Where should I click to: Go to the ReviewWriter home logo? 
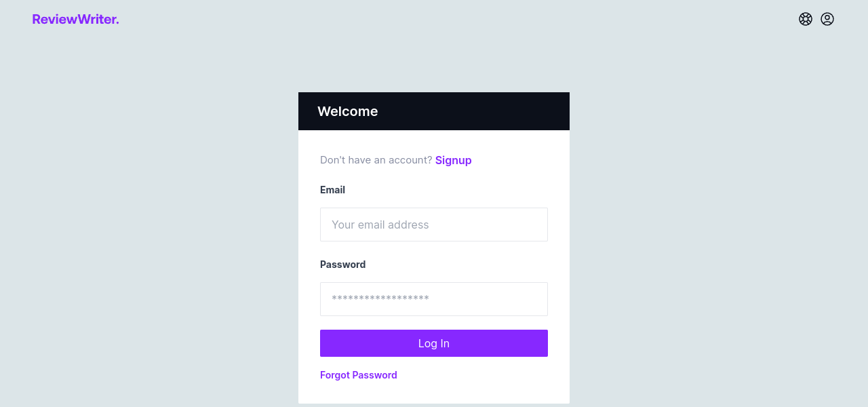click(75, 19)
